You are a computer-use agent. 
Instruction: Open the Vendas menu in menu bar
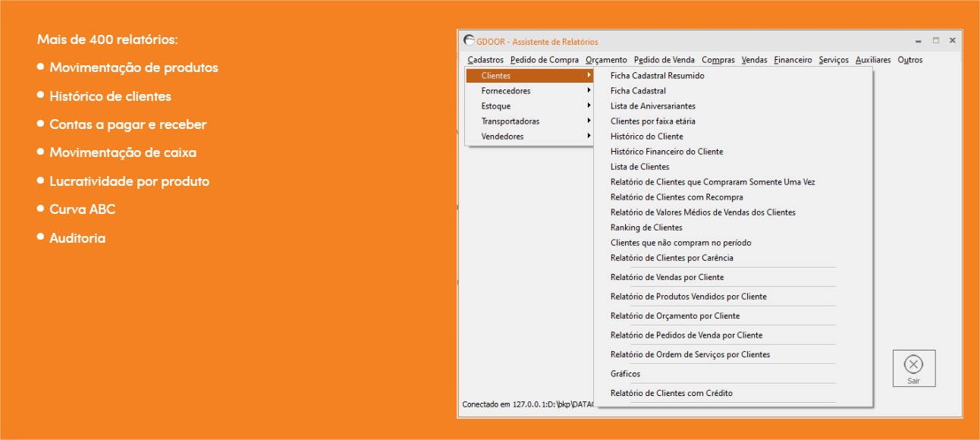point(754,60)
